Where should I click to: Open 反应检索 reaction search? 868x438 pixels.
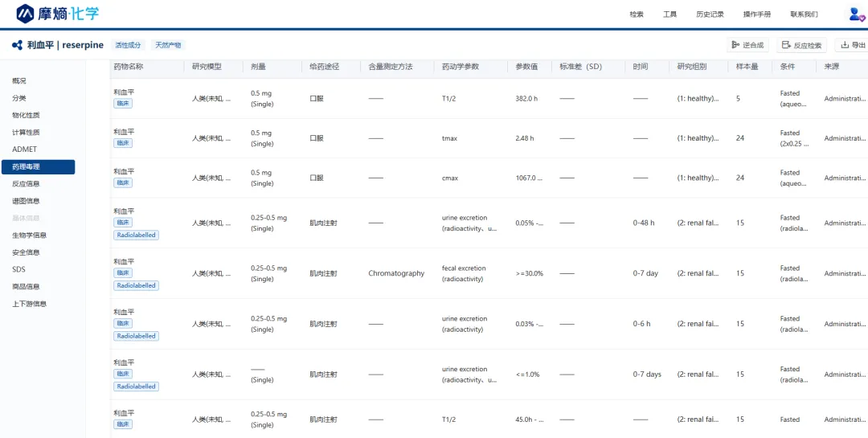click(x=801, y=45)
